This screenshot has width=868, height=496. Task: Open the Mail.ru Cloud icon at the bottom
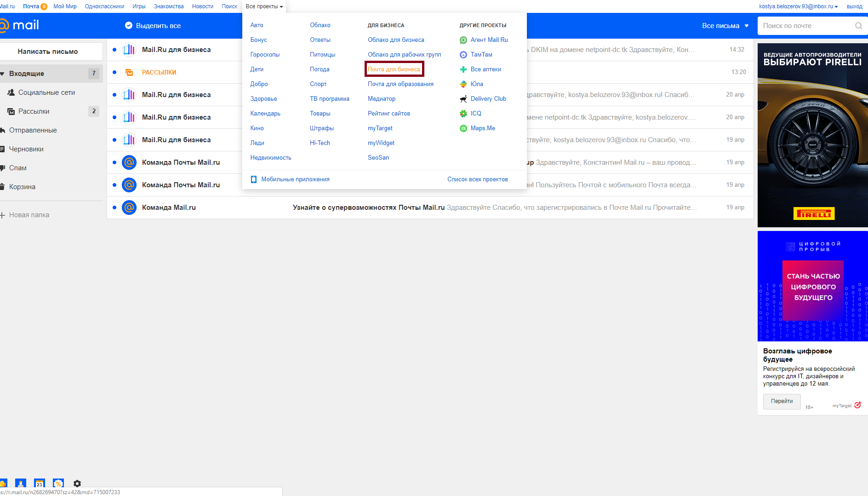coord(3,484)
